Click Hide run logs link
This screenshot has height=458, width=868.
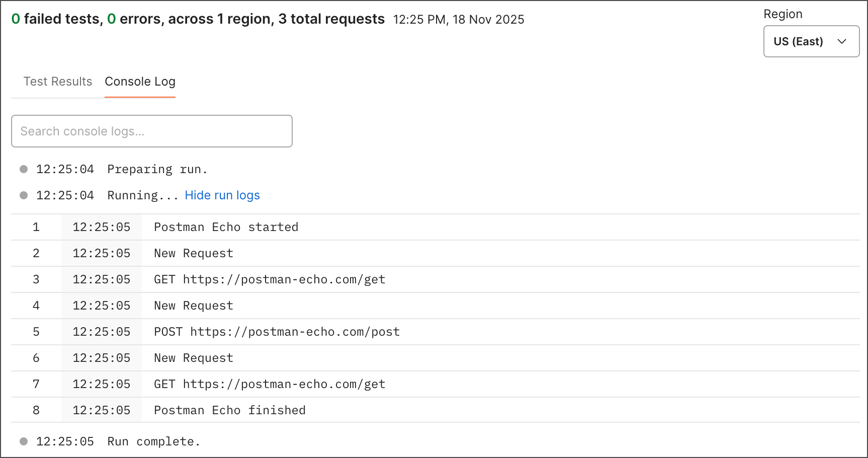(222, 195)
